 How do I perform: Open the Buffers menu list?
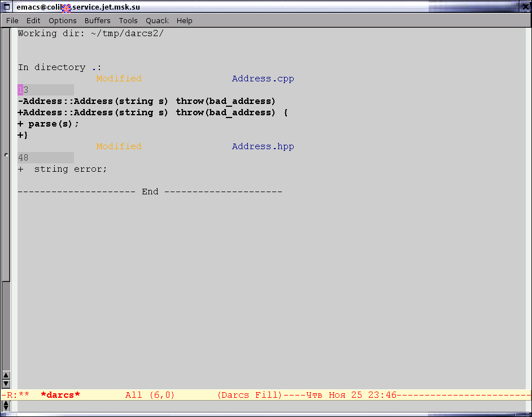(98, 20)
